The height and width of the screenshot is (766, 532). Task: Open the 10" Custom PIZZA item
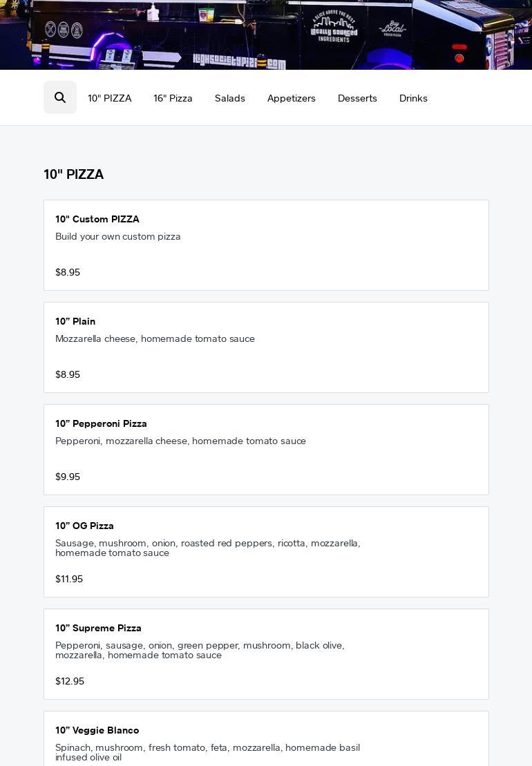266,245
